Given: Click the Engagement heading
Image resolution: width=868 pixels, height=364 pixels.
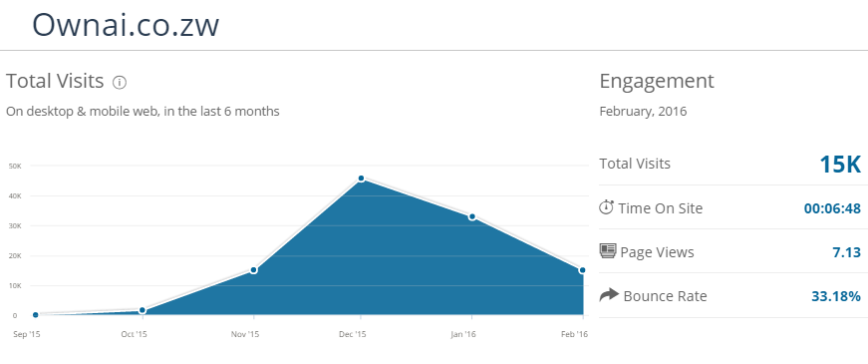Looking at the screenshot, I should [x=657, y=82].
